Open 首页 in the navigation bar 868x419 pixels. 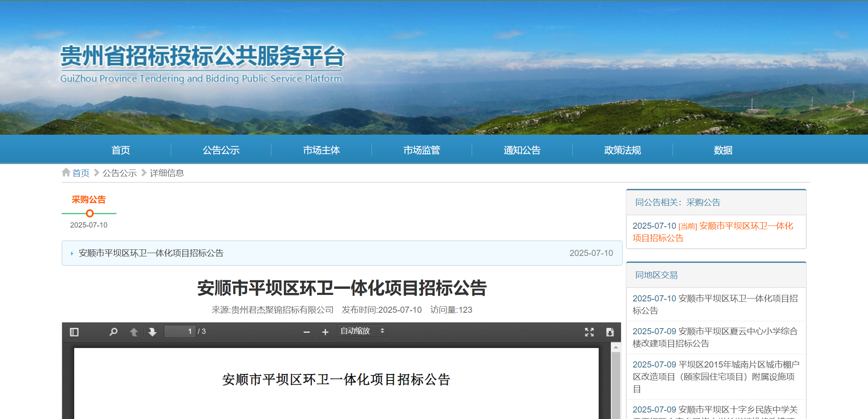click(x=121, y=150)
